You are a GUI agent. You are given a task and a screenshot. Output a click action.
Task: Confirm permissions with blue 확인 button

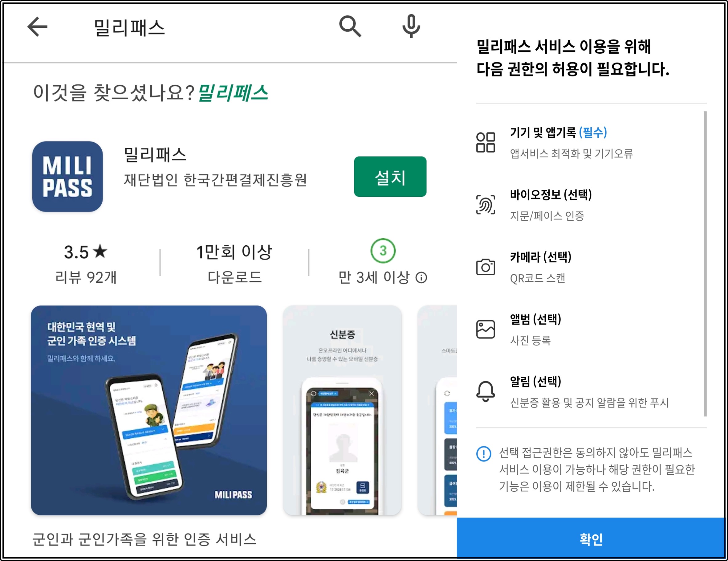coord(591,539)
